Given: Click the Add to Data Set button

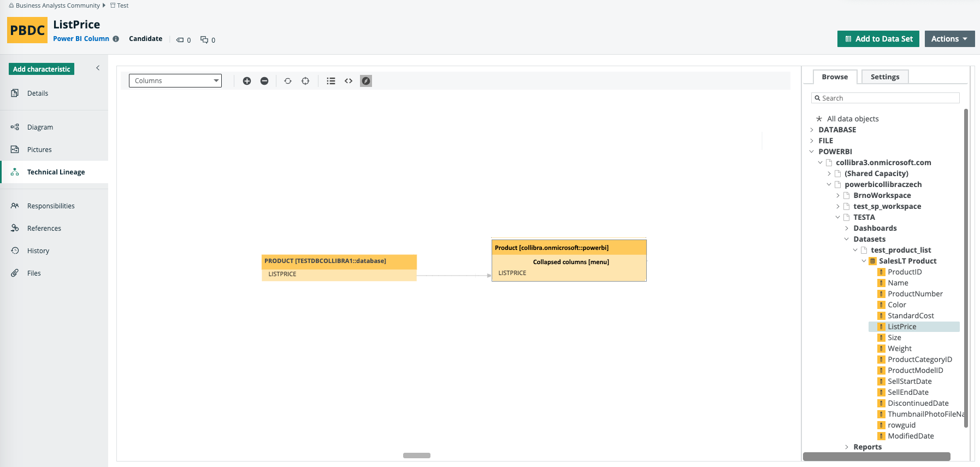Looking at the screenshot, I should pos(878,39).
